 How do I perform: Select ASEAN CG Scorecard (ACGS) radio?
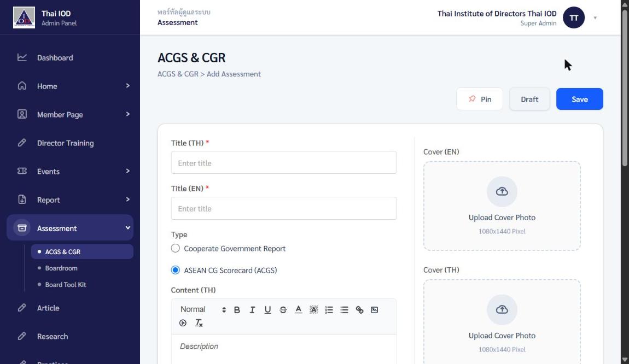(x=176, y=270)
